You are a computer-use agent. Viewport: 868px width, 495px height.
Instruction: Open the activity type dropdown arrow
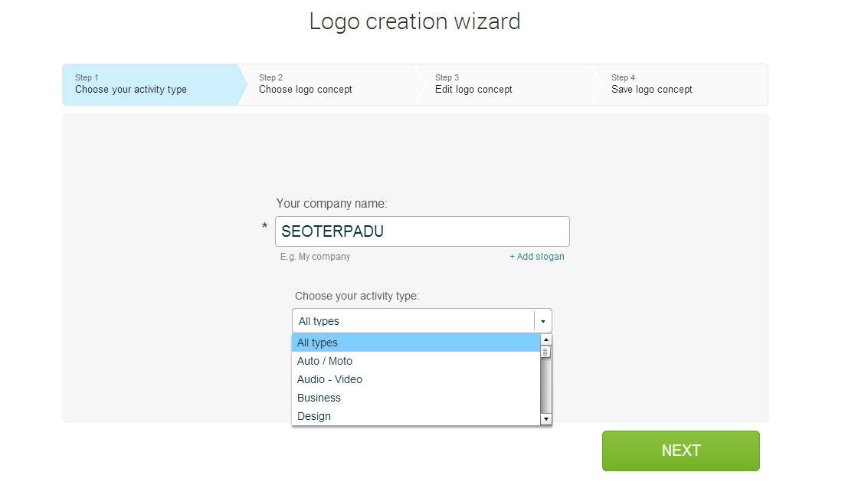542,320
